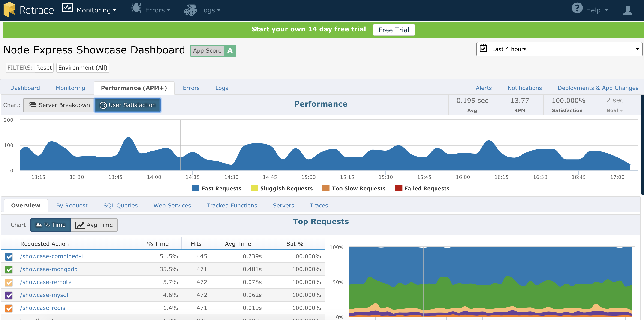Click the Free Trial button

click(x=394, y=30)
